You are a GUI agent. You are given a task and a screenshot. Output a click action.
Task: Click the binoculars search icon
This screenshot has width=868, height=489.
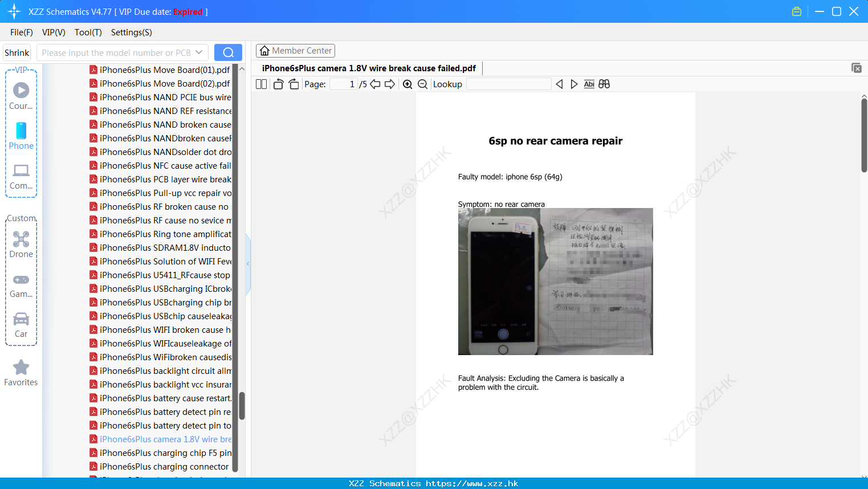[x=604, y=84]
